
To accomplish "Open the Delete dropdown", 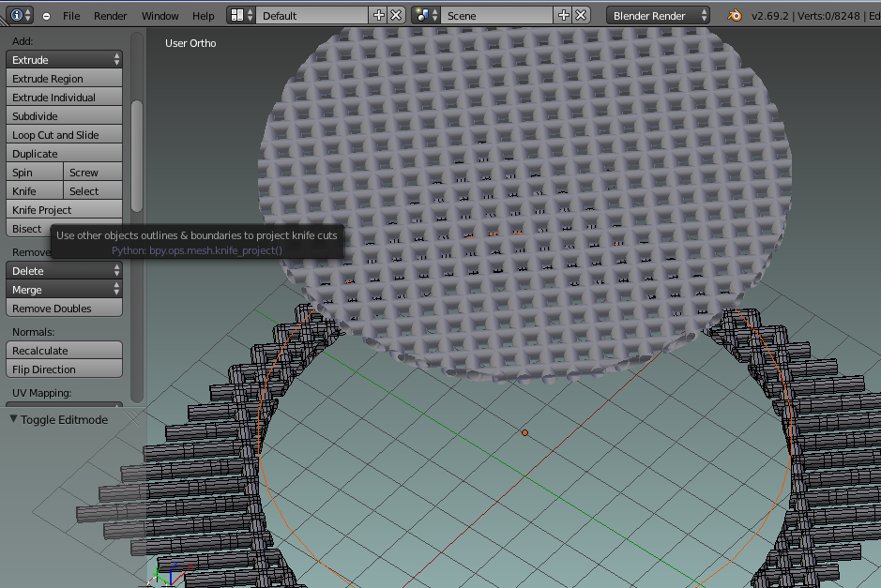I will pos(64,271).
